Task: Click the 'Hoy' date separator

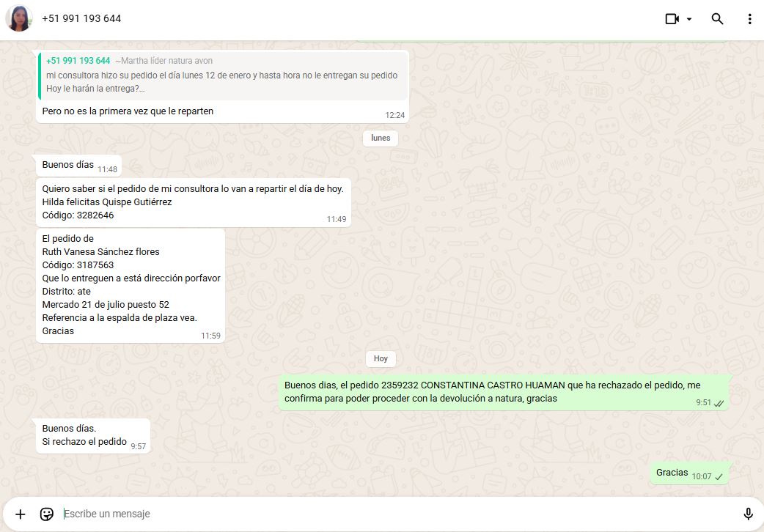Action: tap(381, 358)
